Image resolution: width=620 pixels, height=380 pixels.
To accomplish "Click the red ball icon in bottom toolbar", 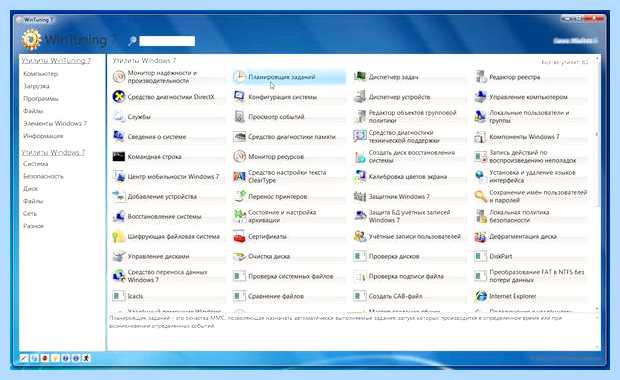I will (45, 358).
